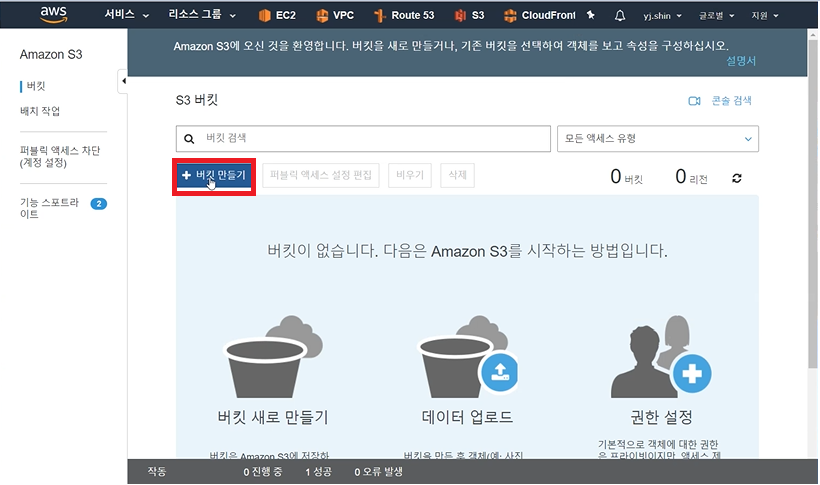Click the 버킷 새로 만들기 heading
This screenshot has height=485, width=820.
(272, 417)
